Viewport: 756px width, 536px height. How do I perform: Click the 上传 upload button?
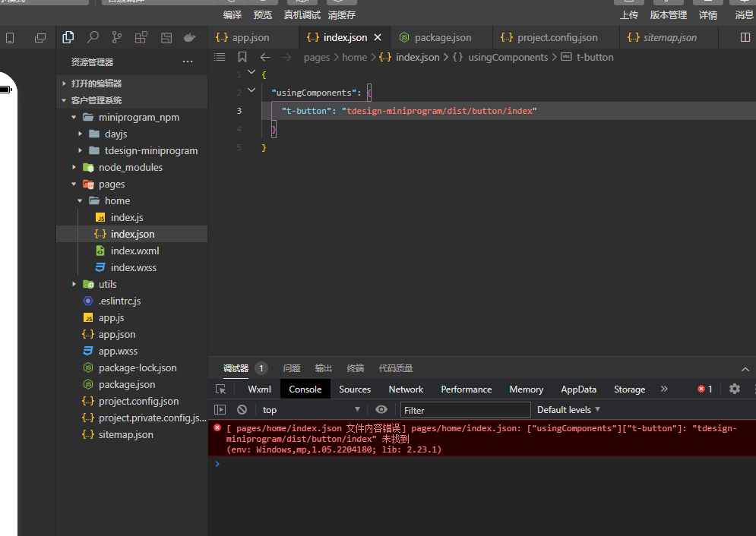pyautogui.click(x=628, y=15)
